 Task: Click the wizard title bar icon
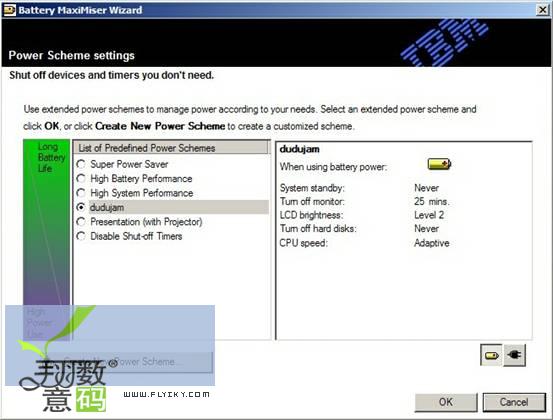point(9,10)
